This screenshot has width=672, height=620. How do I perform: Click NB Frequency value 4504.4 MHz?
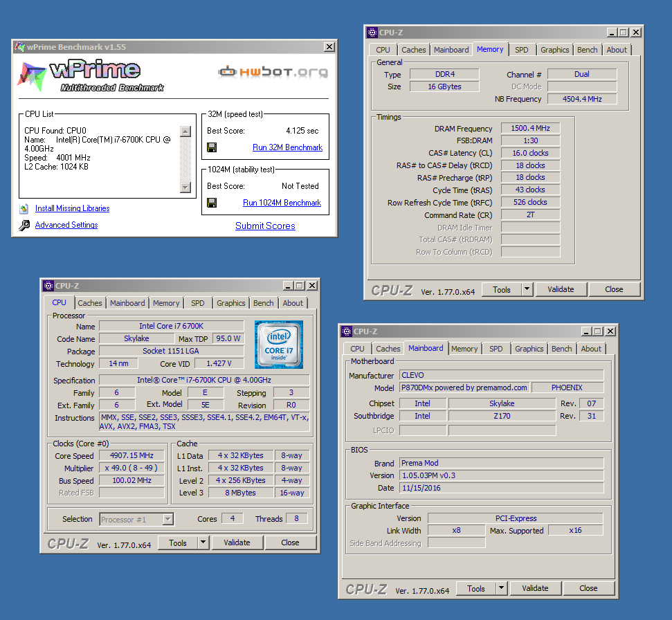click(x=582, y=100)
